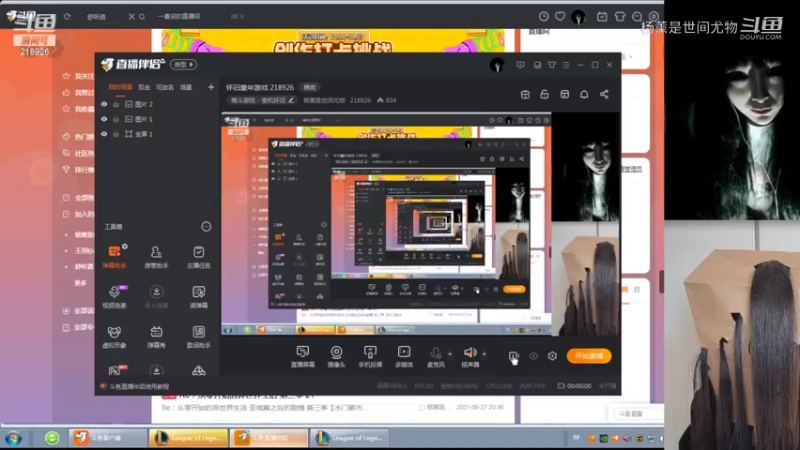Mute the 扬声器 speaker

pyautogui.click(x=470, y=357)
